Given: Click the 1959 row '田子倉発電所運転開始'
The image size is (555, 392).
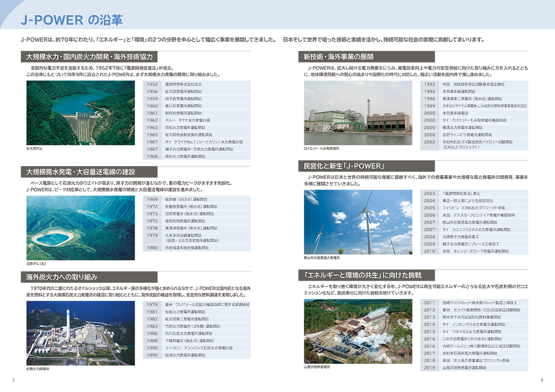Looking at the screenshot, I should (197, 99).
